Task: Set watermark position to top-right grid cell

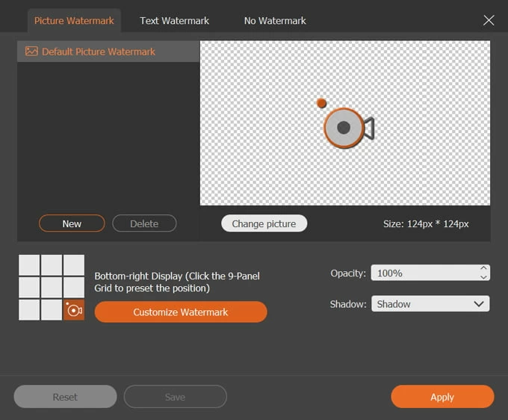Action: point(74,265)
